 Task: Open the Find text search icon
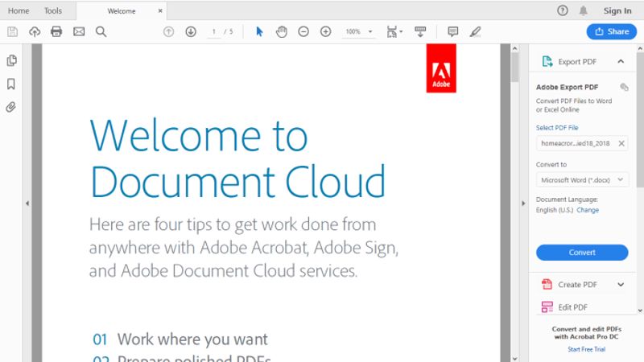click(x=101, y=31)
